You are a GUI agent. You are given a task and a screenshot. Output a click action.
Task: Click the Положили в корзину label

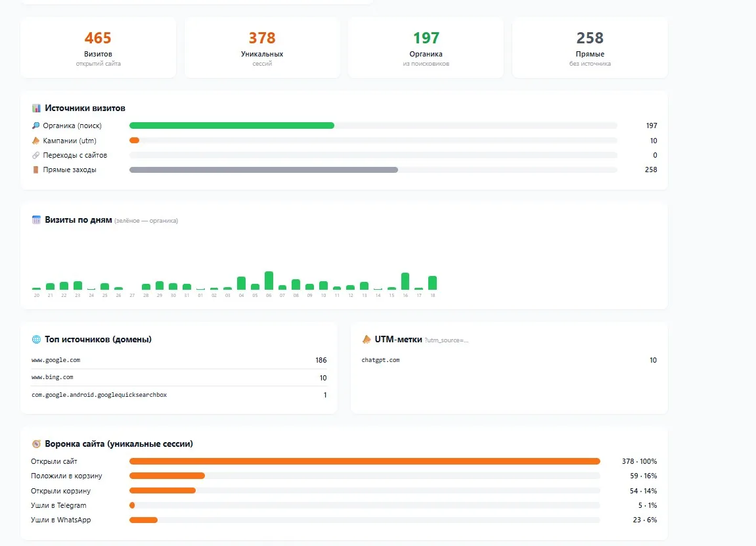(x=66, y=476)
